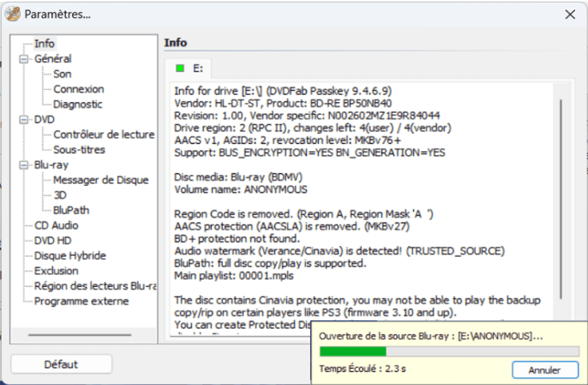Open Messager de Disque settings
Screen dimensions: 588x385
point(101,180)
